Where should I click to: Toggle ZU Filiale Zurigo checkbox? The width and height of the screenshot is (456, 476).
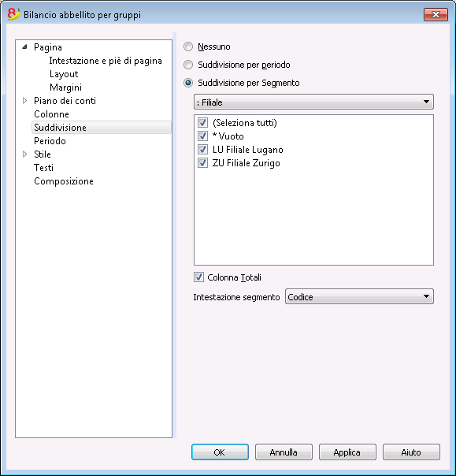tap(202, 163)
